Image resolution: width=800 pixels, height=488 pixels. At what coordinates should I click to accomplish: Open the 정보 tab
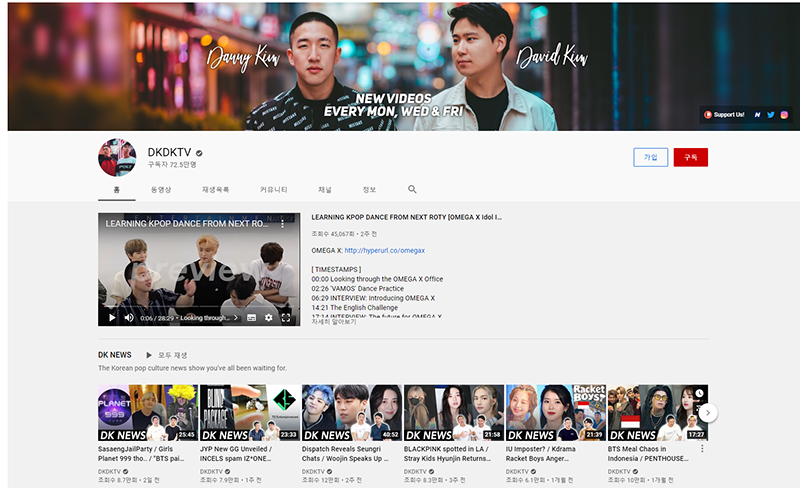click(x=369, y=190)
